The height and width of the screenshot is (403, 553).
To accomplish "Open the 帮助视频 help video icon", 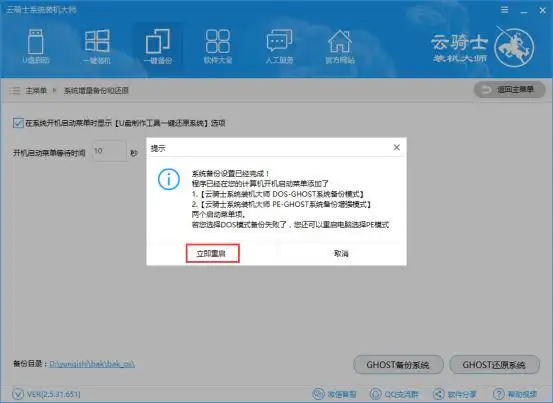I will coord(515,394).
